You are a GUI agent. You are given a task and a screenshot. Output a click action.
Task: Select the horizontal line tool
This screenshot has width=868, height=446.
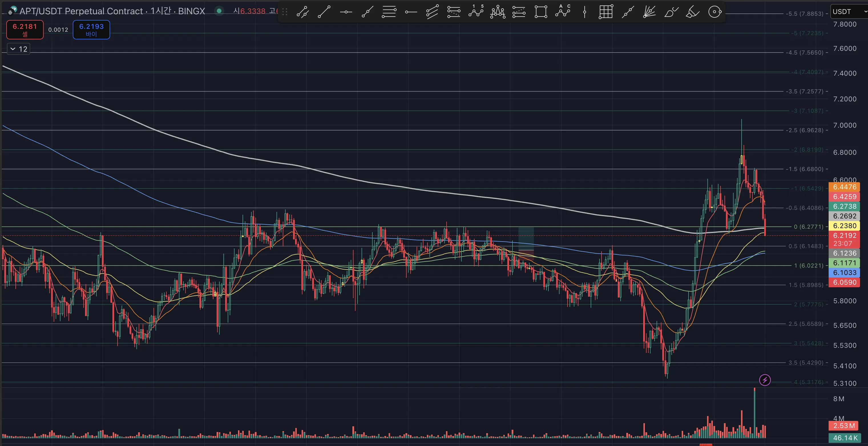pos(346,12)
